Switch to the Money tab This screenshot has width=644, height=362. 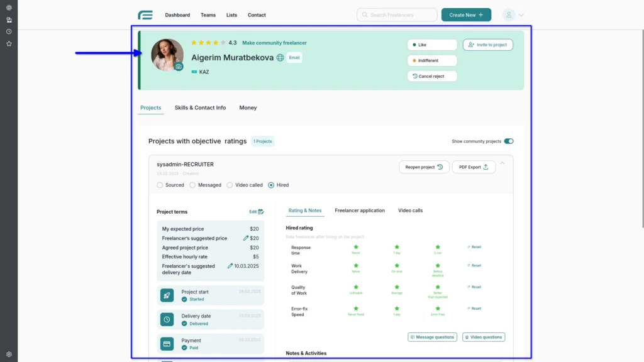point(248,107)
